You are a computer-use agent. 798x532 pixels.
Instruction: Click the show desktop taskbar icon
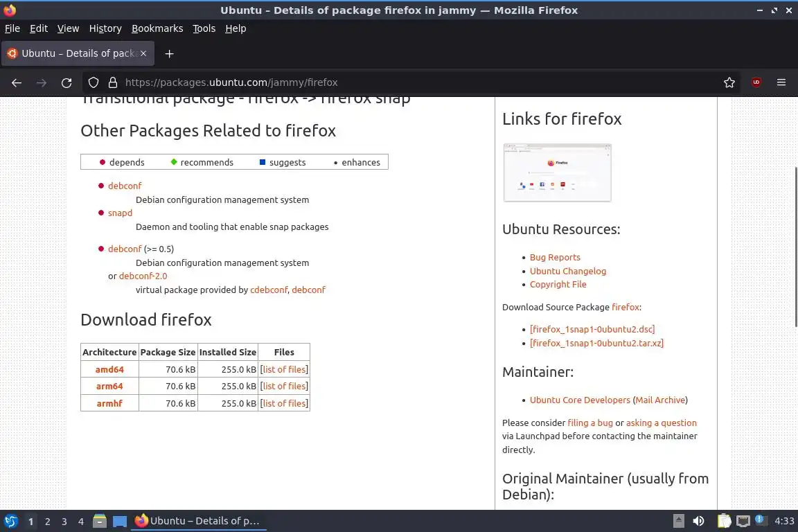[x=120, y=522]
